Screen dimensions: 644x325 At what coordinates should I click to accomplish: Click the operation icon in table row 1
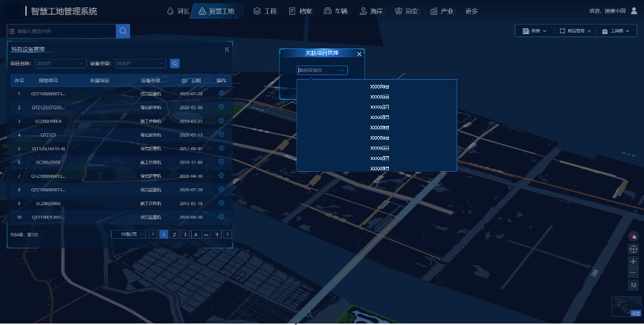point(222,94)
